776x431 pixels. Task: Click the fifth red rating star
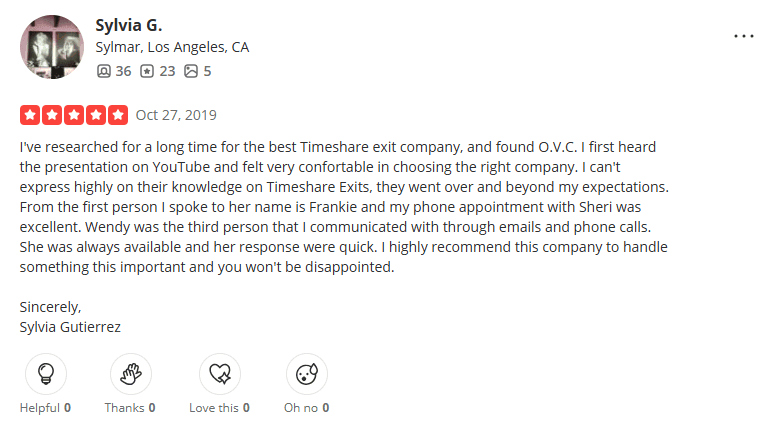tap(118, 115)
